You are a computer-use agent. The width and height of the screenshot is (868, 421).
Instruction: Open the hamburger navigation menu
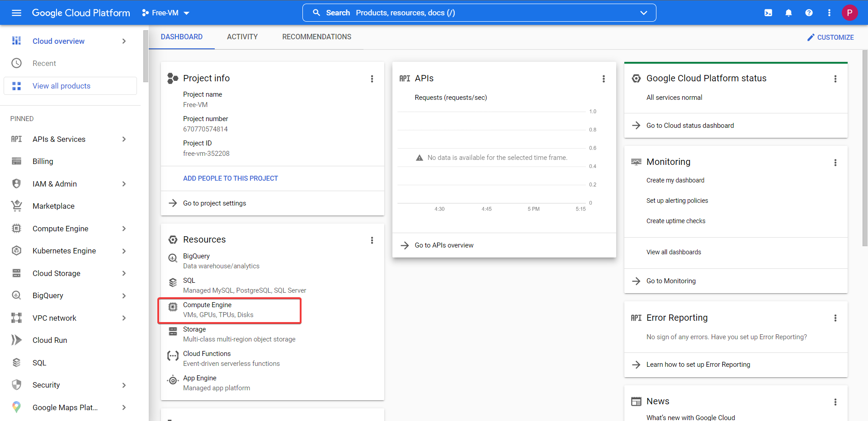coord(17,13)
